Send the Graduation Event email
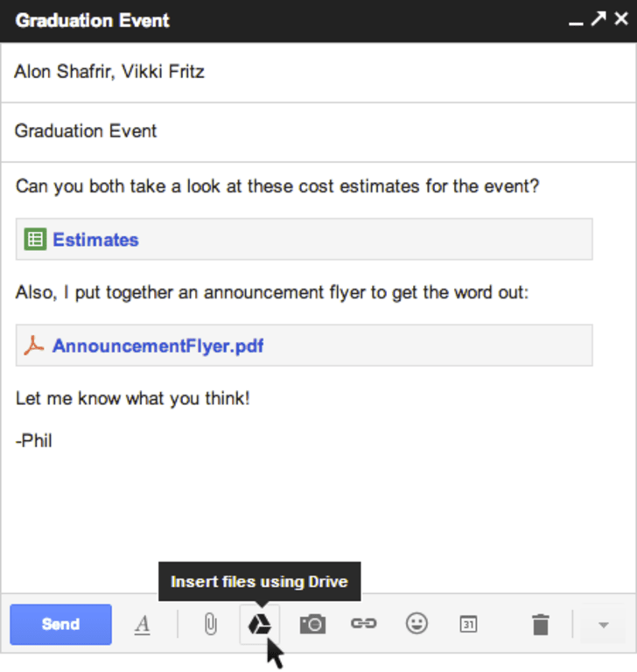 pyautogui.click(x=61, y=625)
